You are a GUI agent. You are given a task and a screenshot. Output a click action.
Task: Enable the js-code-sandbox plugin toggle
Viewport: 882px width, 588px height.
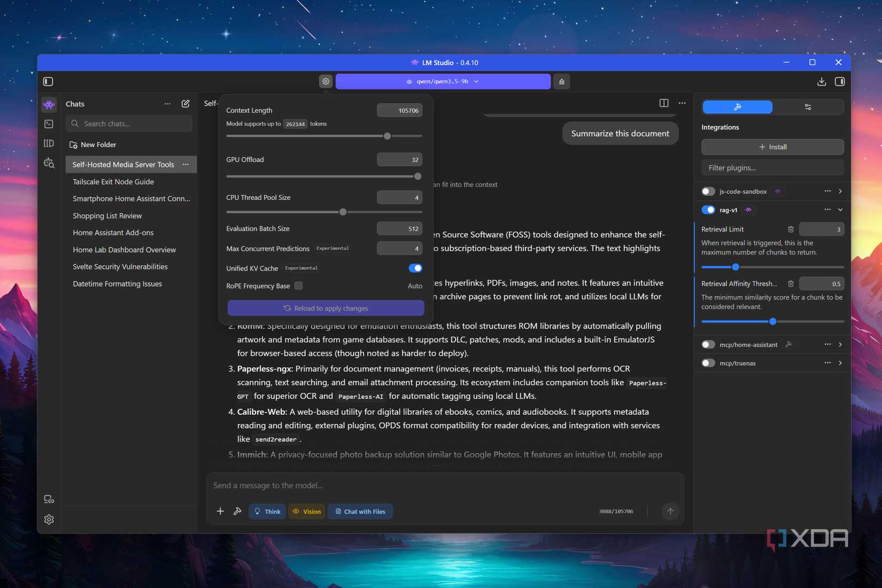708,191
